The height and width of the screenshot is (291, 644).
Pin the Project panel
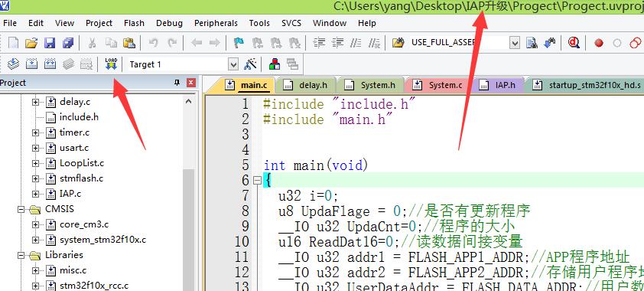(177, 83)
